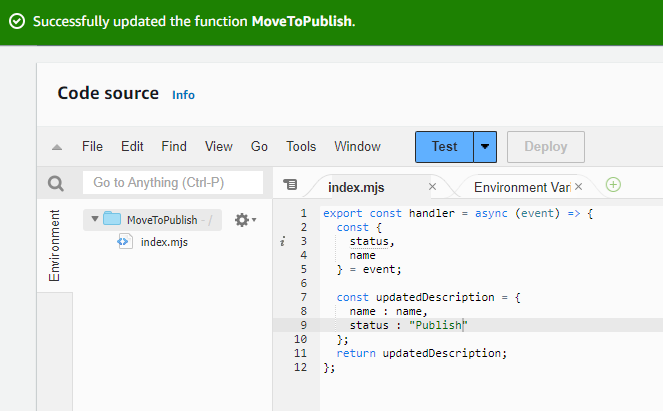Click the index.mjs file icon in tree
The image size is (663, 411).
125,241
